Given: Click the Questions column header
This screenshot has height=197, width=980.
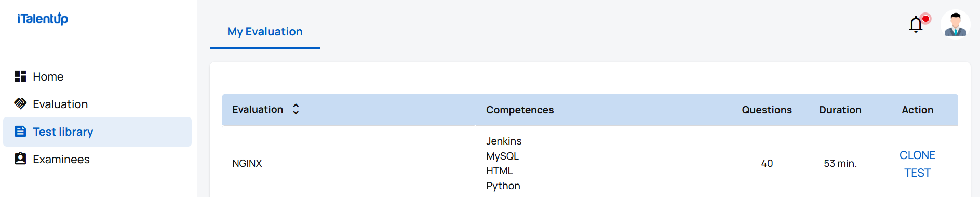Looking at the screenshot, I should point(767,110).
